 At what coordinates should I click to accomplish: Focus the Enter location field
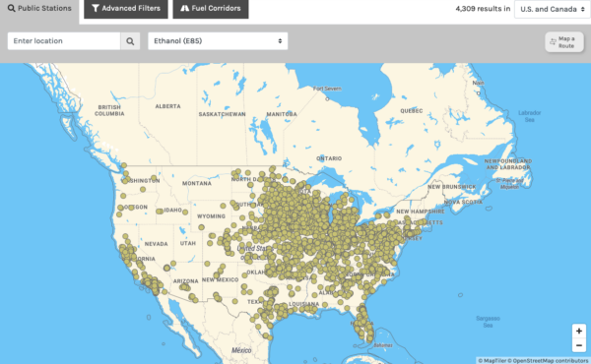[64, 41]
